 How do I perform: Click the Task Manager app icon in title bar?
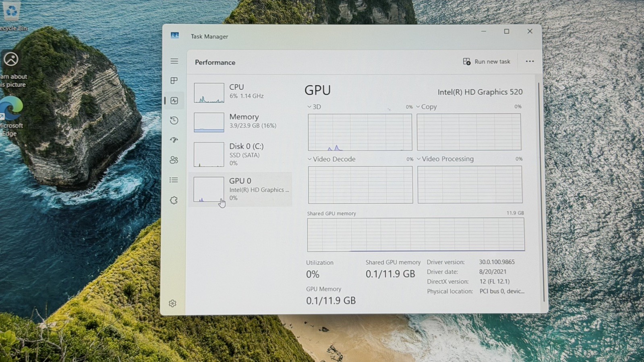click(x=174, y=35)
